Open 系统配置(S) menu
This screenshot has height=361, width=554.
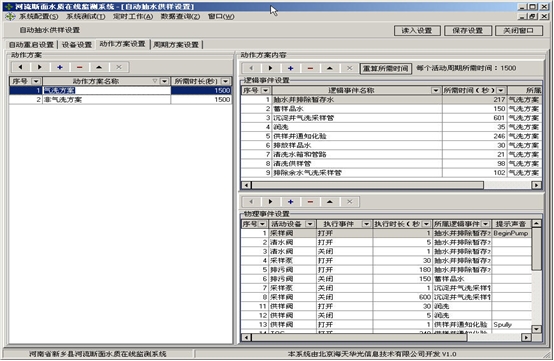point(39,16)
